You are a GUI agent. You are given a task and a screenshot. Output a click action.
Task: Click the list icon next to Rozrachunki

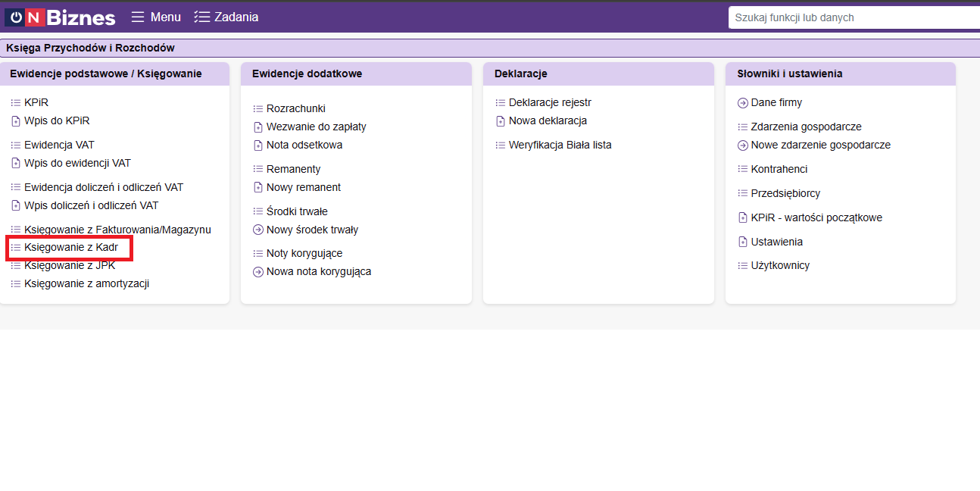tap(258, 109)
